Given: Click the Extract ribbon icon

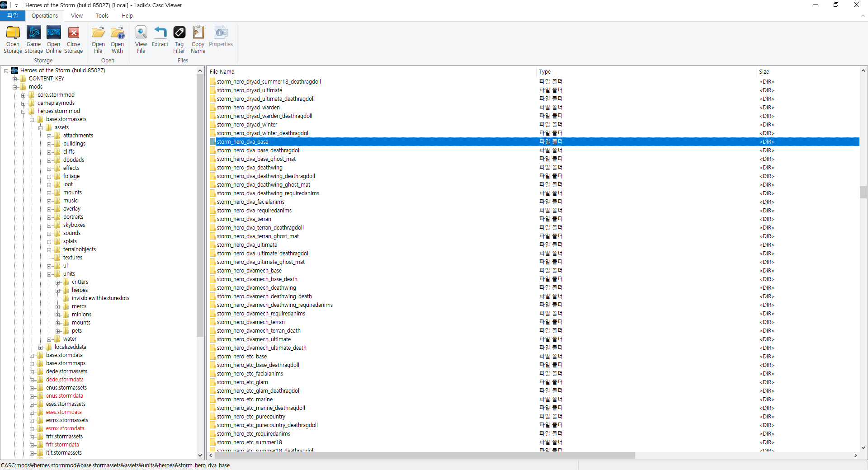Looking at the screenshot, I should click(x=160, y=37).
